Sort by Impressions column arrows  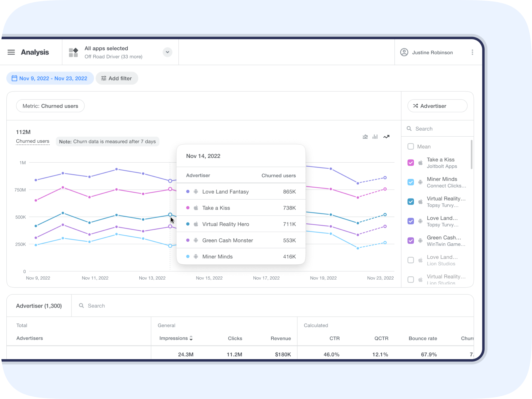point(191,338)
